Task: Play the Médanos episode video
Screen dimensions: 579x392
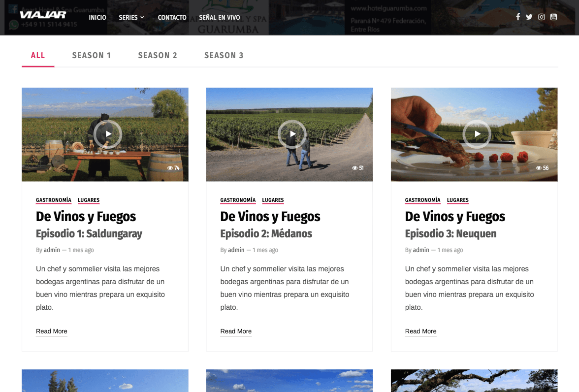Action: pyautogui.click(x=292, y=134)
